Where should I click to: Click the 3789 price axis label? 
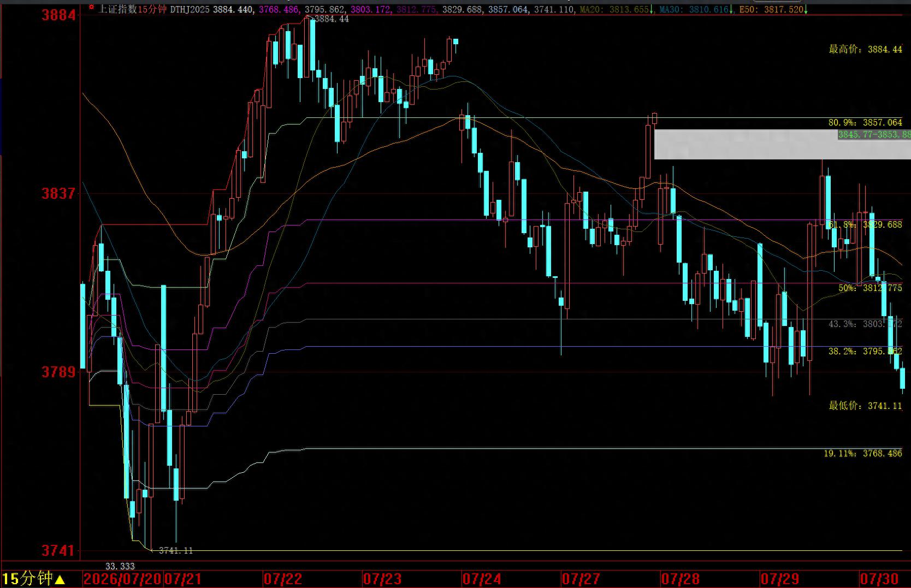coord(59,372)
